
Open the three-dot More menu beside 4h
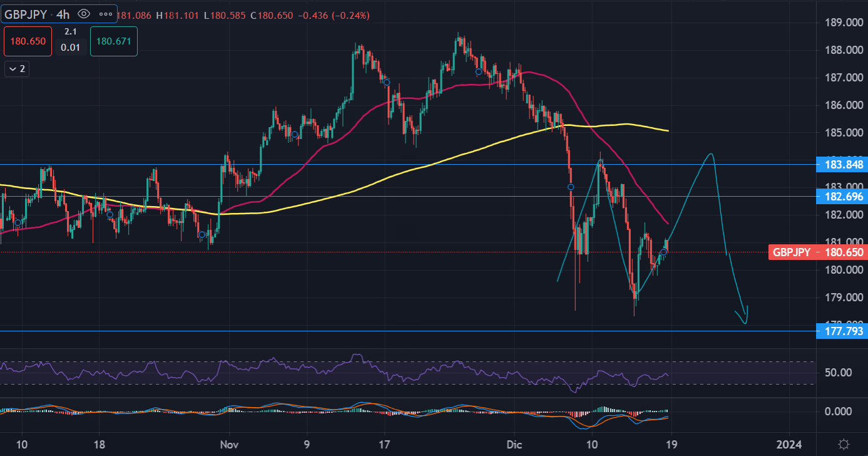(x=105, y=14)
